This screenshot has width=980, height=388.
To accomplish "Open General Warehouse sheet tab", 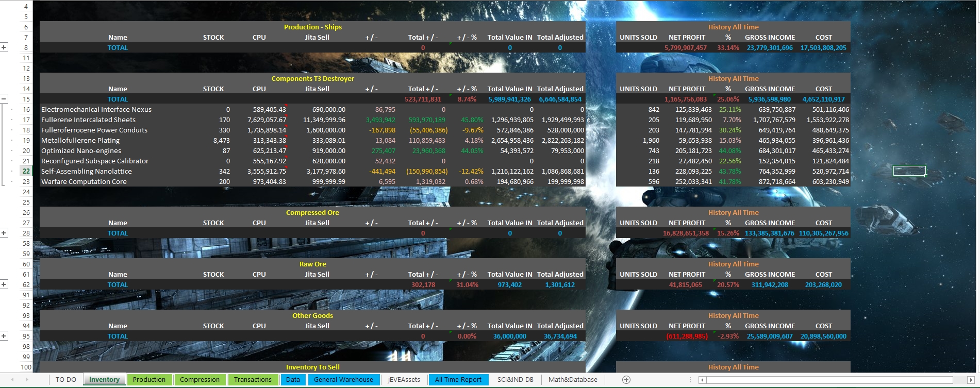I will [344, 380].
